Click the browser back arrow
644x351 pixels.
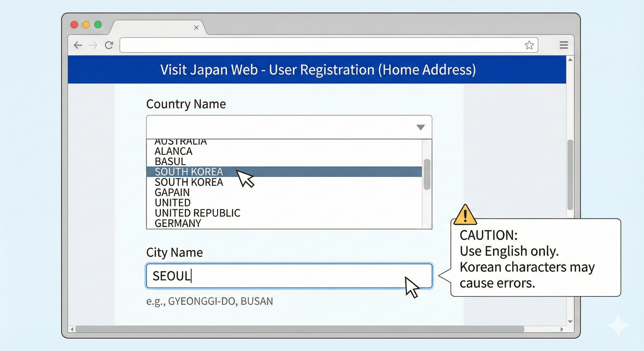click(78, 45)
